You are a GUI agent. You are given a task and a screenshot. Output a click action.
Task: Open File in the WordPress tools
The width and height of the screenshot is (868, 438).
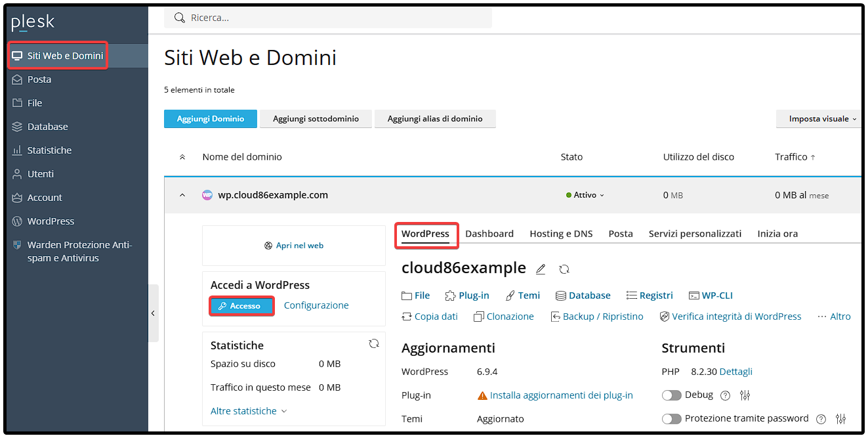416,296
